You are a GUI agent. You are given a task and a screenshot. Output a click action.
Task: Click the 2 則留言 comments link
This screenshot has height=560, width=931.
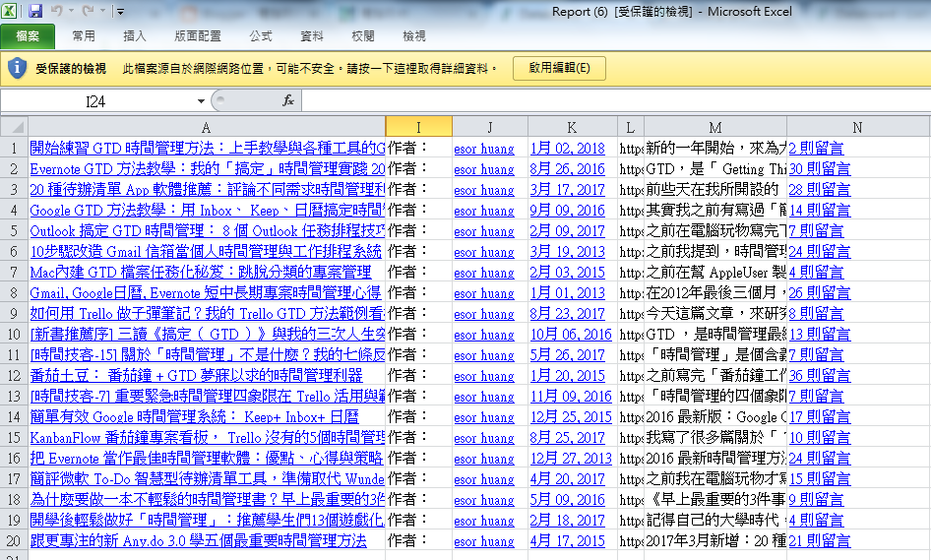pos(817,149)
